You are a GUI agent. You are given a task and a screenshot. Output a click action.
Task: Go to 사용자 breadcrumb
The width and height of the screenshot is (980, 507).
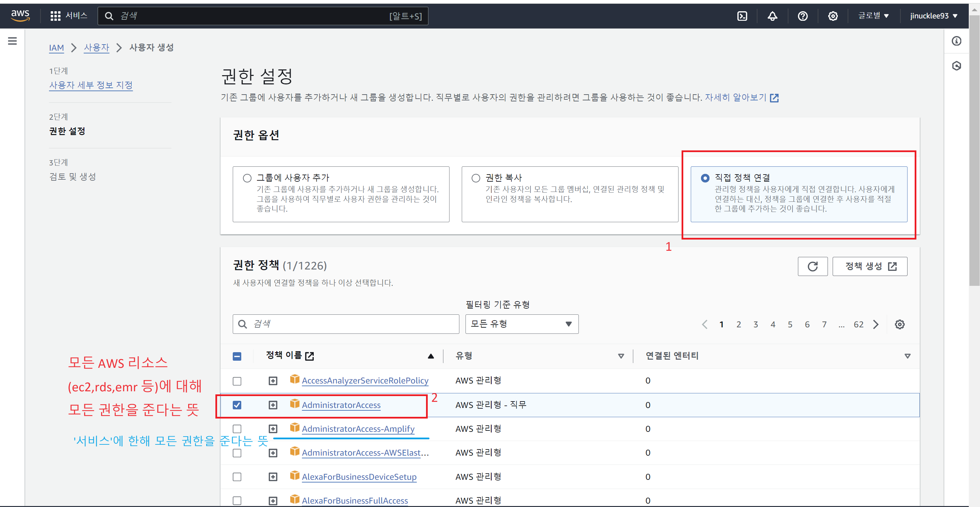click(x=97, y=48)
